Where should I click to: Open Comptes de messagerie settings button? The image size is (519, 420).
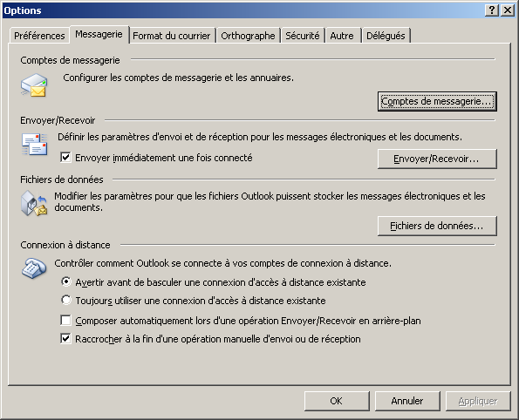tap(437, 101)
